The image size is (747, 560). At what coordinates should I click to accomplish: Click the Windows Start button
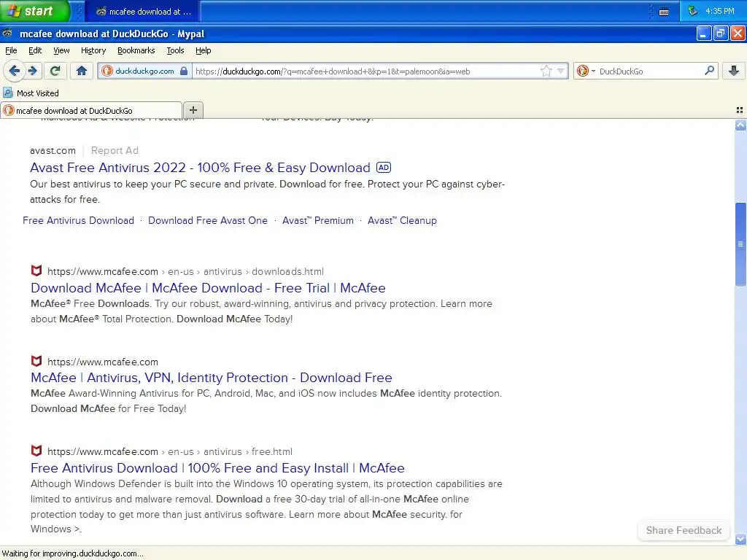35,11
